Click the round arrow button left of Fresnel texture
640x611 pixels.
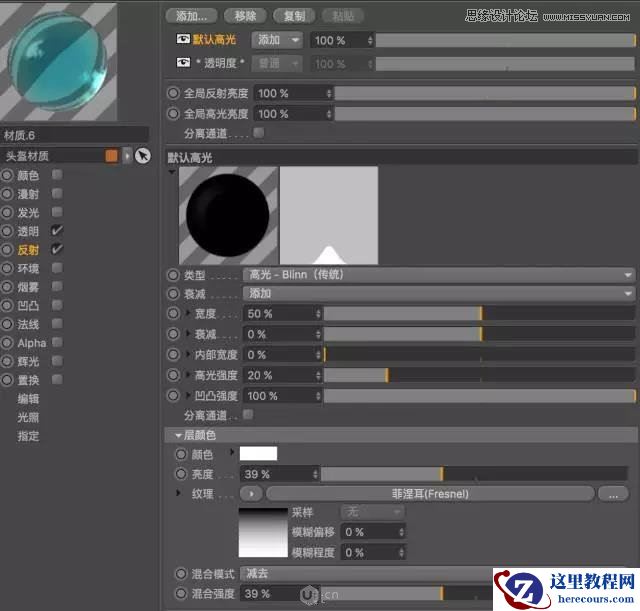tap(251, 494)
